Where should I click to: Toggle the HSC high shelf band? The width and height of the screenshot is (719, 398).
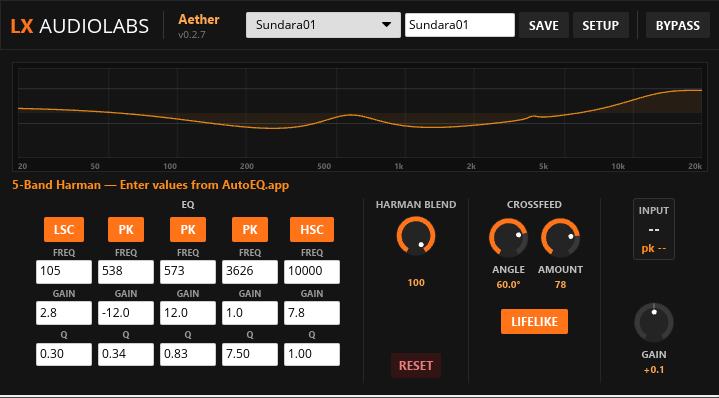(312, 229)
